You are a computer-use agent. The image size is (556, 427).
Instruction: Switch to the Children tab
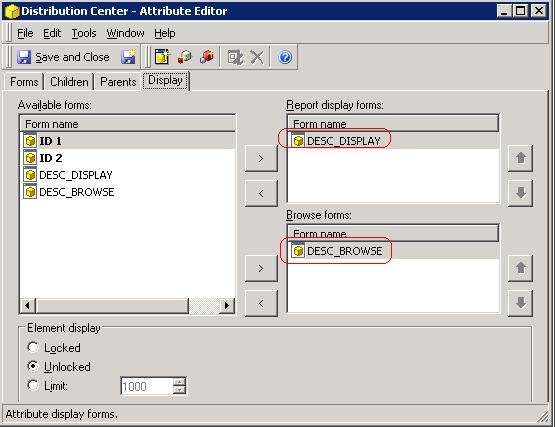coord(69,82)
